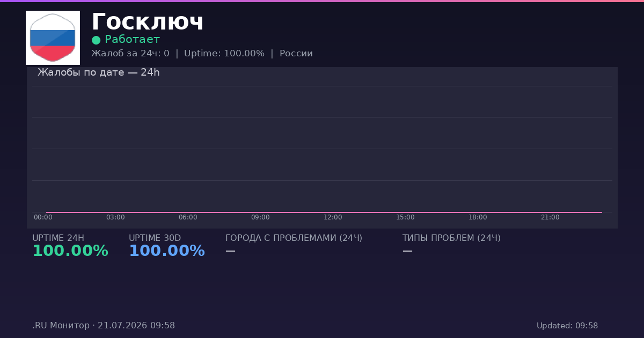Click the 'ГОРОДА С ПРОБЛЕМАМИ (24Ч)' label
The width and height of the screenshot is (644, 338).
click(x=294, y=238)
